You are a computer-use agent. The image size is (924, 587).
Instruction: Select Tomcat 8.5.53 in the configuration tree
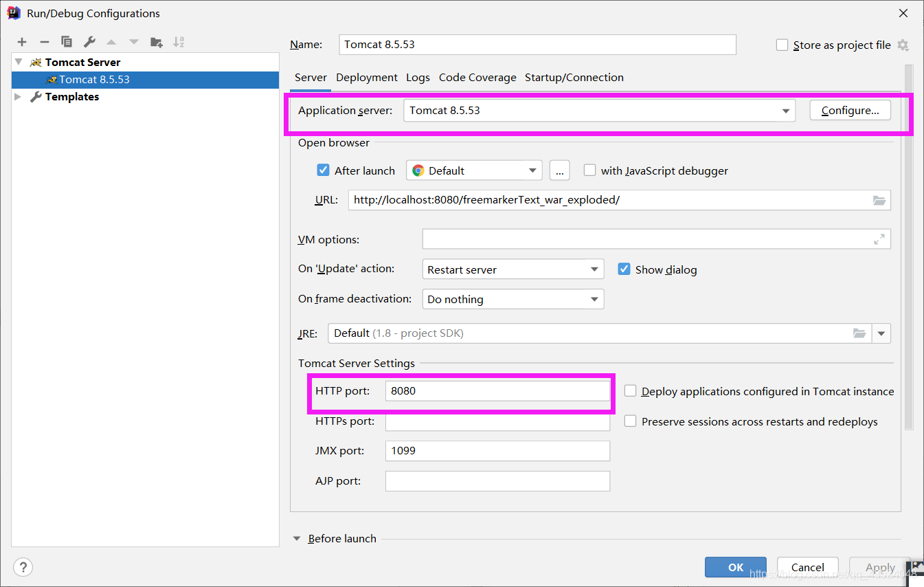[x=146, y=80]
